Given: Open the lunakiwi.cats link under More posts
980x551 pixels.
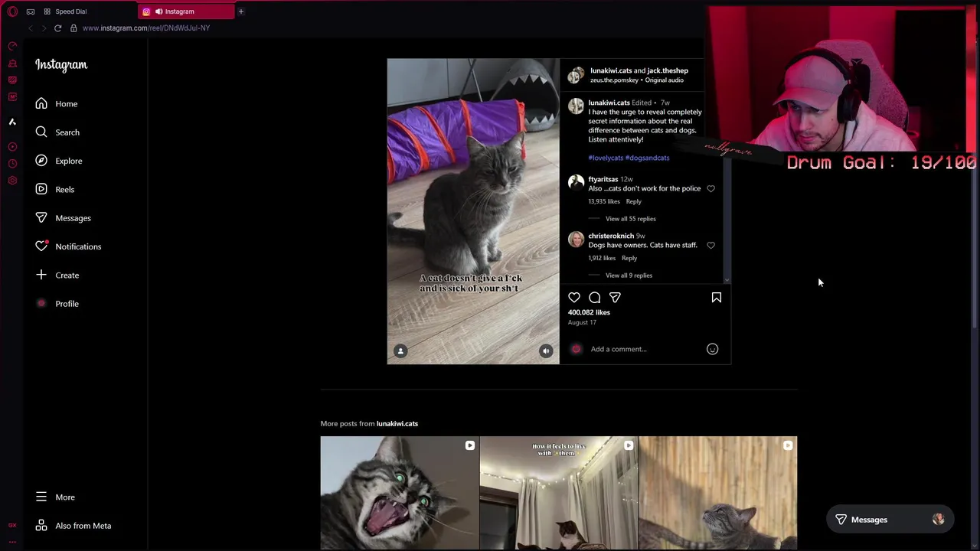Looking at the screenshot, I should tap(397, 423).
